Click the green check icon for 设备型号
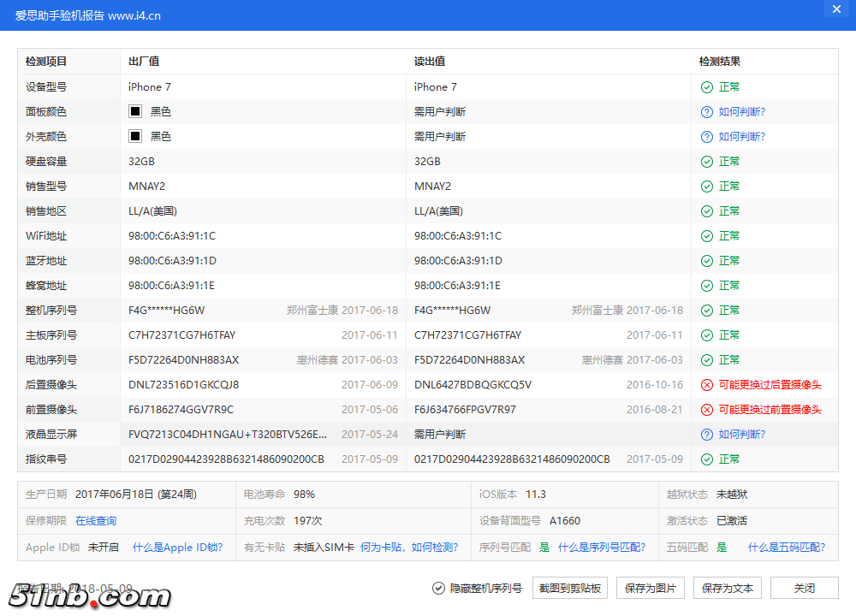Image resolution: width=856 pixels, height=616 pixels. point(707,87)
